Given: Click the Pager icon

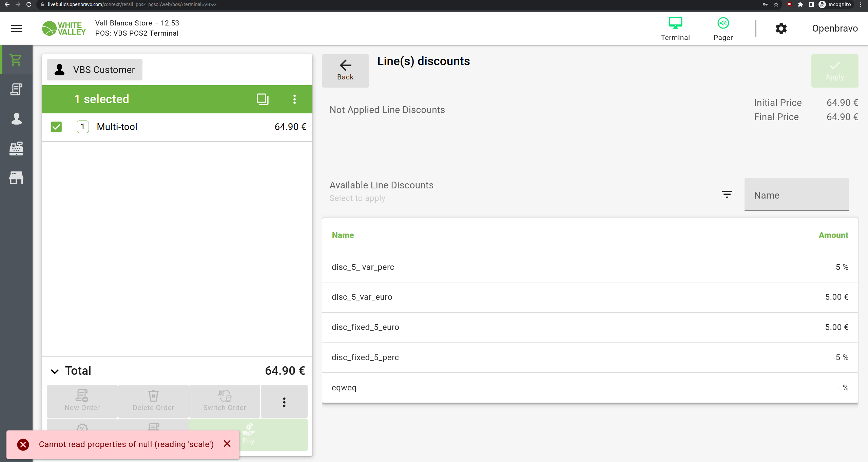Looking at the screenshot, I should coord(723,29).
